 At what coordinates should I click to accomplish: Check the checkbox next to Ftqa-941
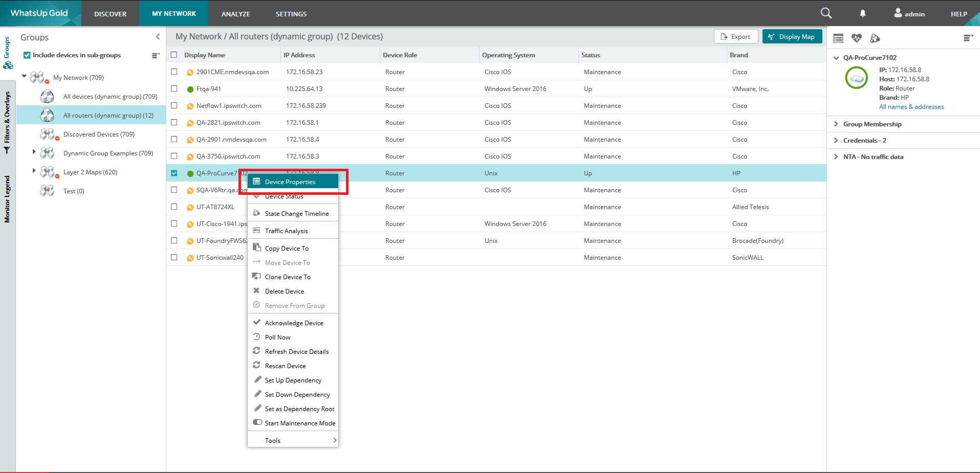174,88
